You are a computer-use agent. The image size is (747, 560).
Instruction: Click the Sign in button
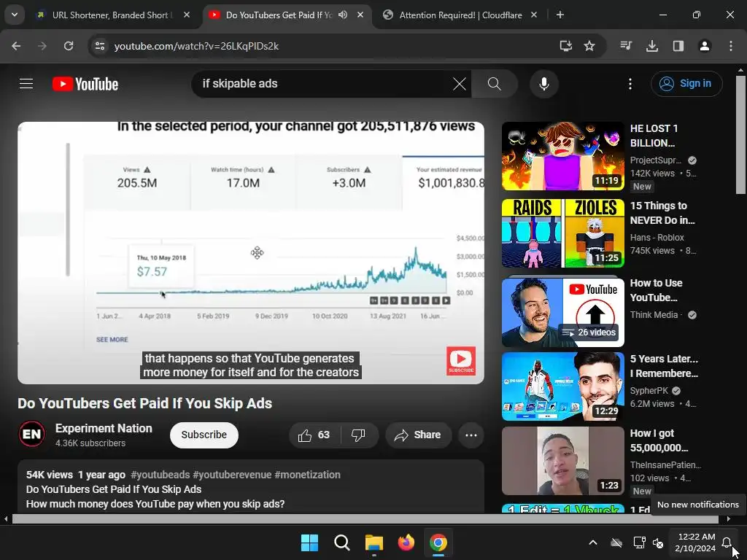pos(686,84)
